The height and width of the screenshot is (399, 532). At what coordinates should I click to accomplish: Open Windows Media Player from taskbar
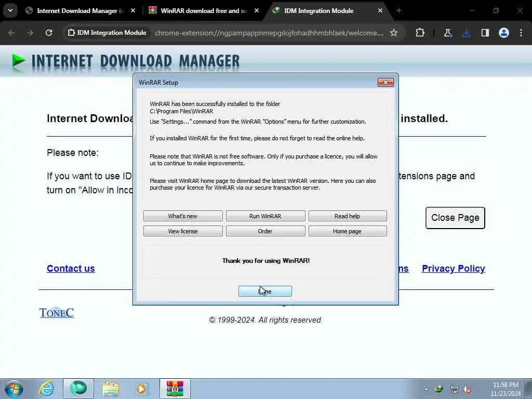tap(142, 389)
